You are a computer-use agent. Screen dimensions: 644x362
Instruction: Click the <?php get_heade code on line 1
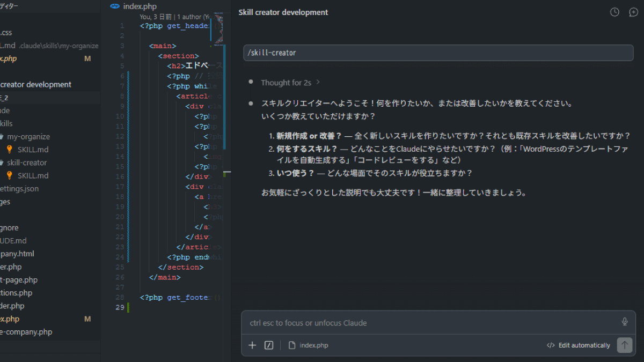174,26
